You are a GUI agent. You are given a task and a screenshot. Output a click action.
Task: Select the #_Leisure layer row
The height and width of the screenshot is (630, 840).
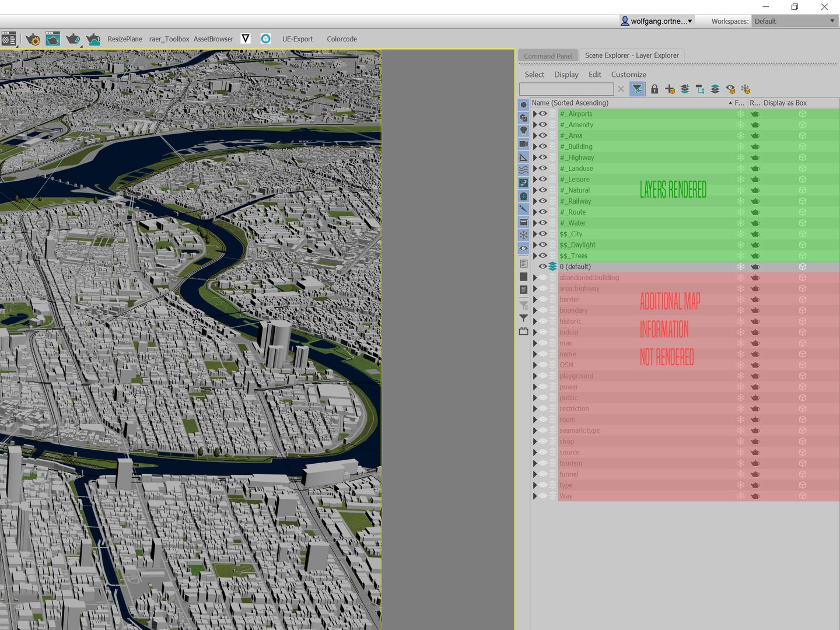[x=685, y=179]
